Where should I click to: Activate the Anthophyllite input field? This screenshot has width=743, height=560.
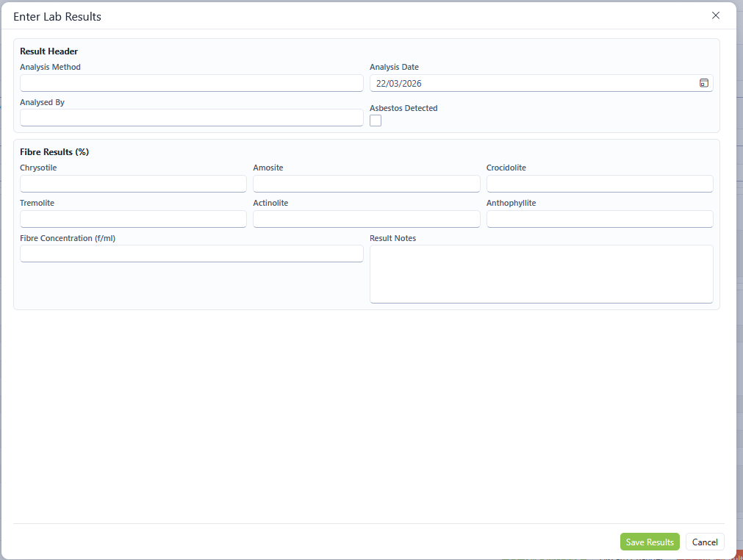599,219
